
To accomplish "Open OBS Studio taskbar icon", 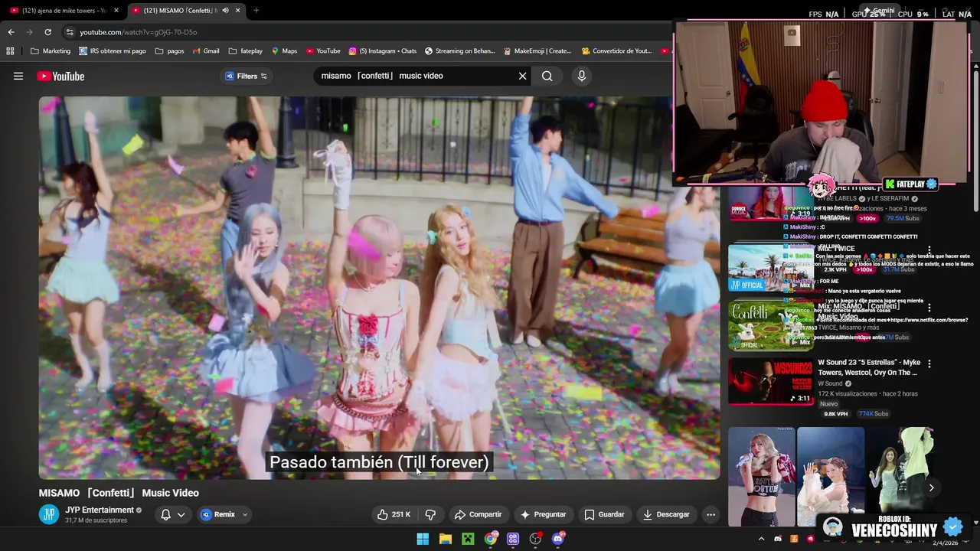I will click(535, 539).
